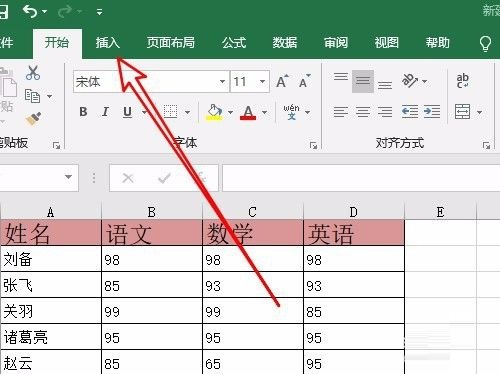The width and height of the screenshot is (500, 374).
Task: Open the 数据 ribbon tab
Action: [285, 43]
